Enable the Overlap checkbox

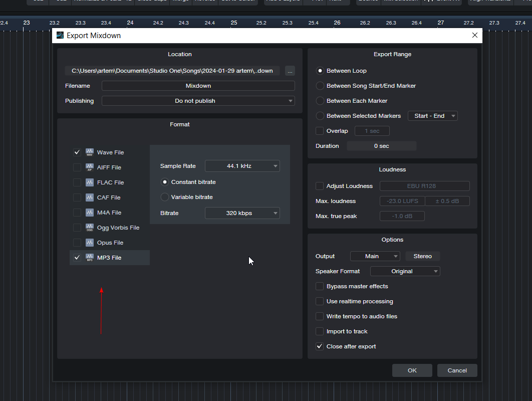pyautogui.click(x=319, y=131)
